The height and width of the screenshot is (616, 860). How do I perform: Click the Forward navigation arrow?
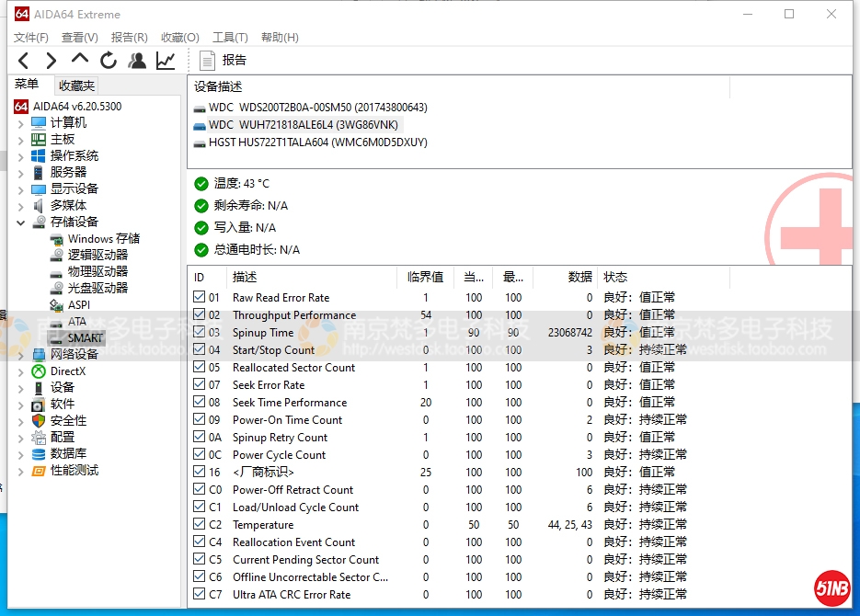point(52,61)
